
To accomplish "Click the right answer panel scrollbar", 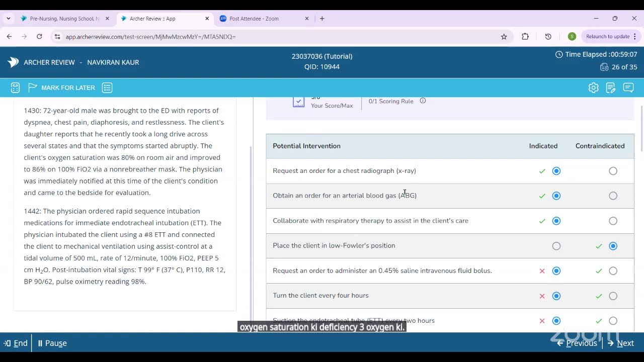I will point(641,128).
